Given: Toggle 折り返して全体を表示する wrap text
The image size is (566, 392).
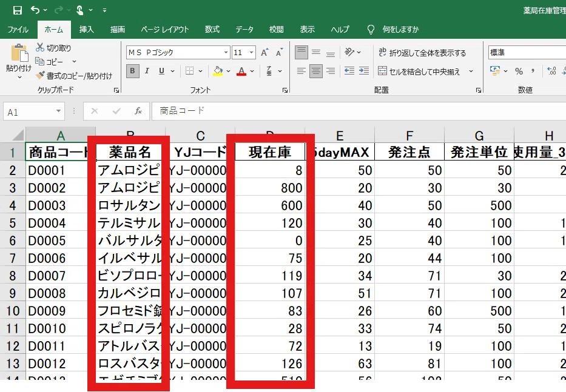Looking at the screenshot, I should (x=422, y=53).
